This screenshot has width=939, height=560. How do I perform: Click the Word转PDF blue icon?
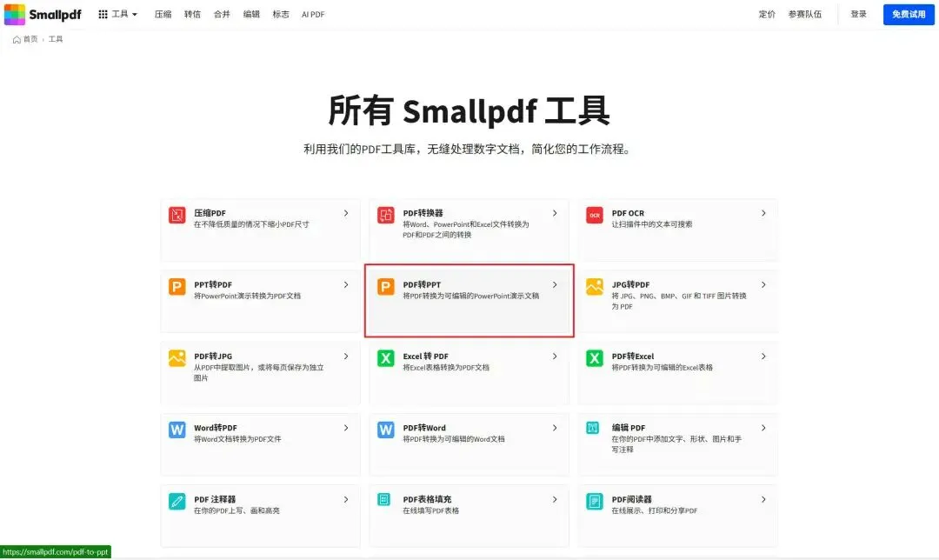176,430
